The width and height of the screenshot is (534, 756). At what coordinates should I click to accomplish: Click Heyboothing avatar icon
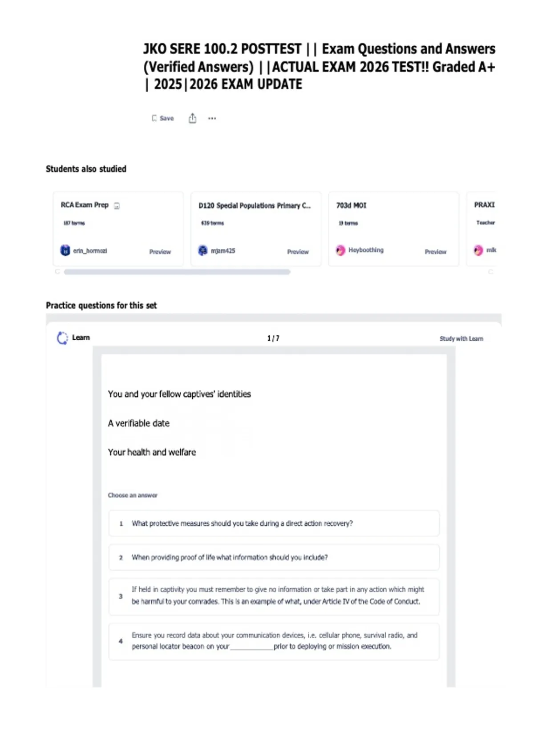coord(340,250)
